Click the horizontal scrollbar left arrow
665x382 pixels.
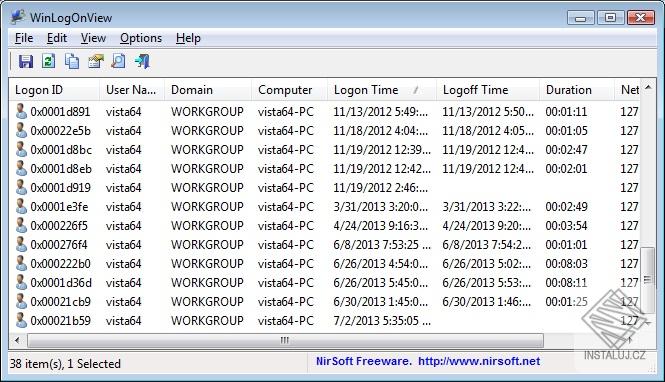pyautogui.click(x=17, y=340)
